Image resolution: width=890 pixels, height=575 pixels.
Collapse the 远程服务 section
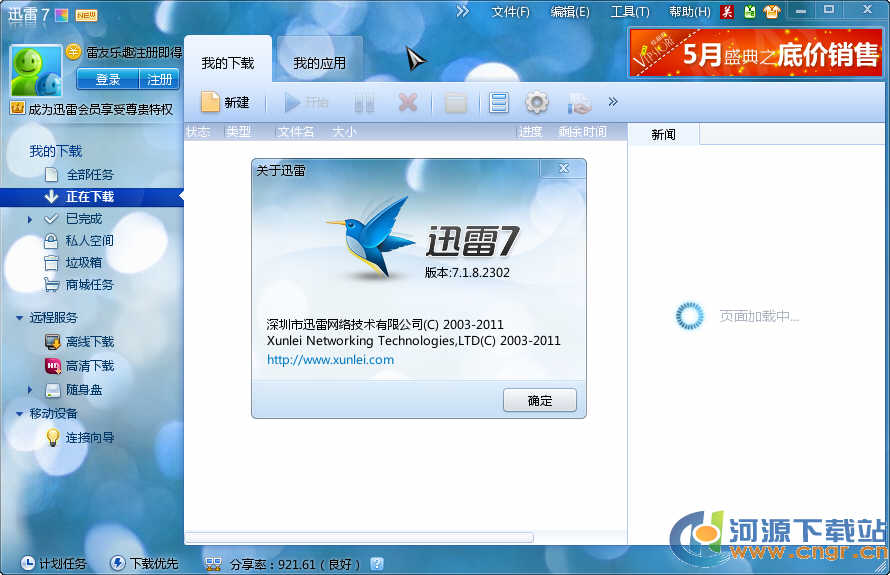coord(19,318)
